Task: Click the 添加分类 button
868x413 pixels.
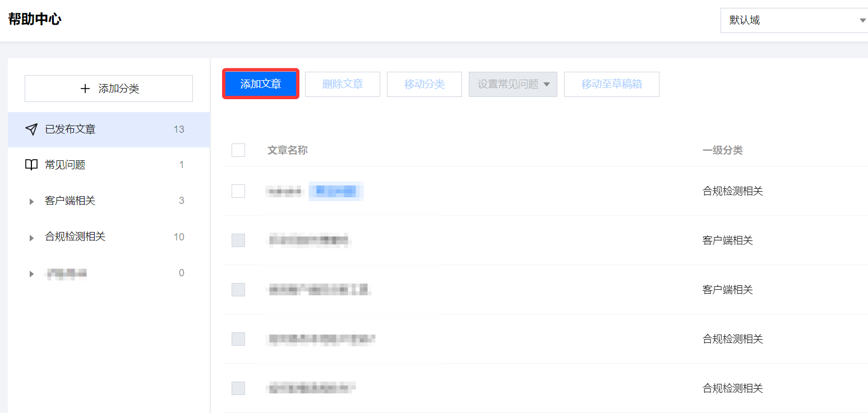Action: pyautogui.click(x=109, y=89)
